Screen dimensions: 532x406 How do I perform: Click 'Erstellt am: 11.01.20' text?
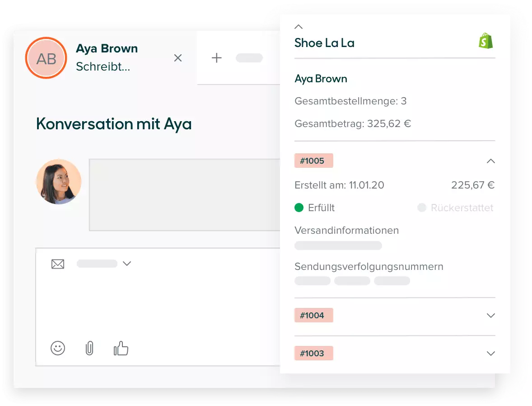tap(339, 185)
